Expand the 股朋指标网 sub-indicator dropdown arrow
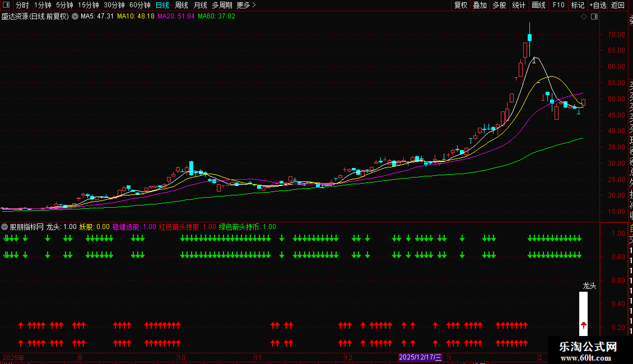633x364 pixels. tap(5, 227)
